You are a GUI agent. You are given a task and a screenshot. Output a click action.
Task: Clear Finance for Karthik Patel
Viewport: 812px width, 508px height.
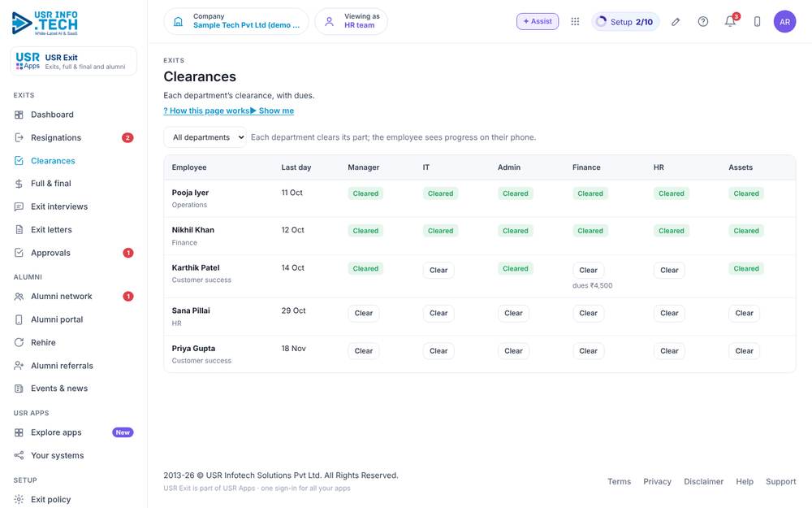[588, 270]
